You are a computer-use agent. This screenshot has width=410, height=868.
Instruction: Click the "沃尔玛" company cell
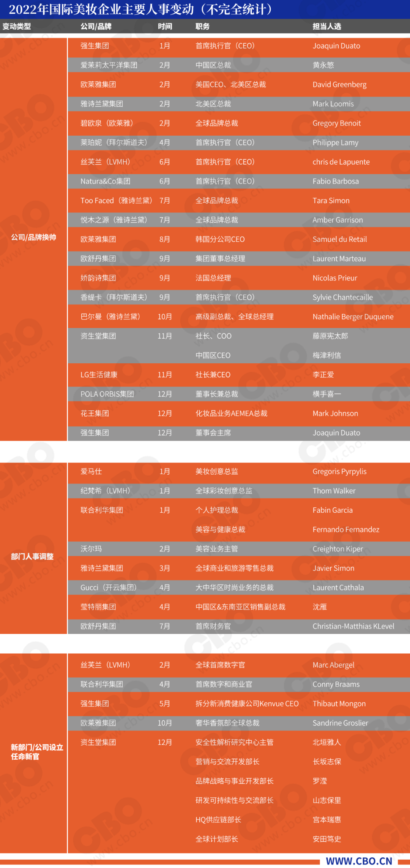pos(91,549)
